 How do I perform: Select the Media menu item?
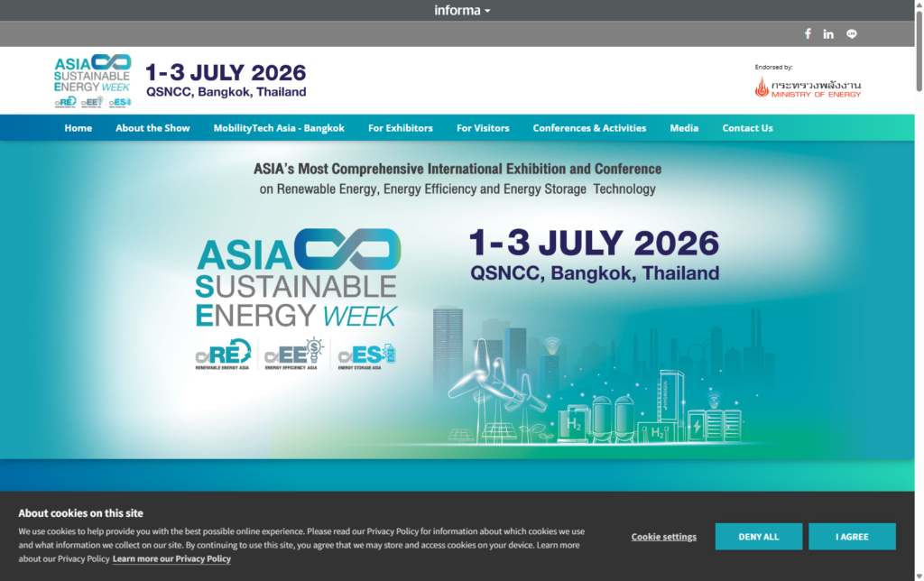coord(684,127)
